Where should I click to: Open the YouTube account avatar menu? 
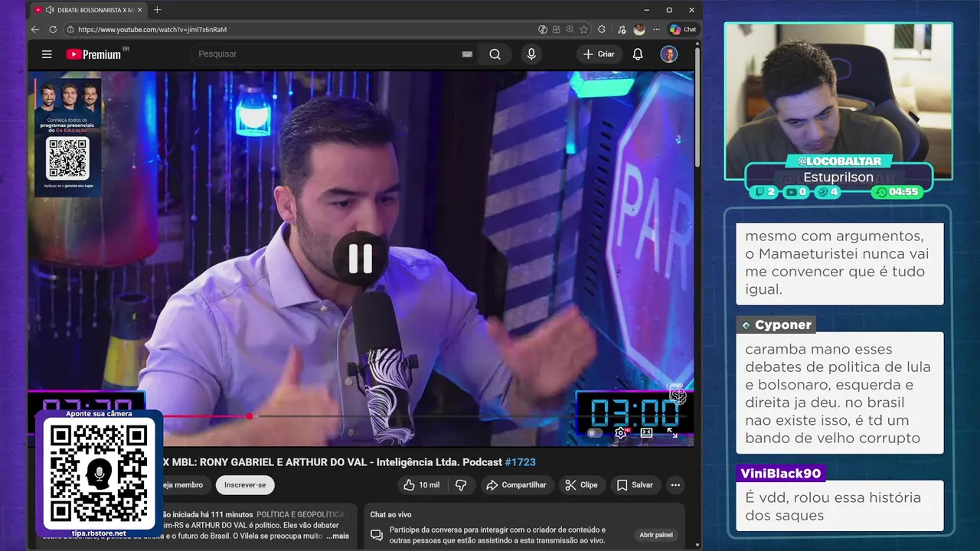click(669, 54)
